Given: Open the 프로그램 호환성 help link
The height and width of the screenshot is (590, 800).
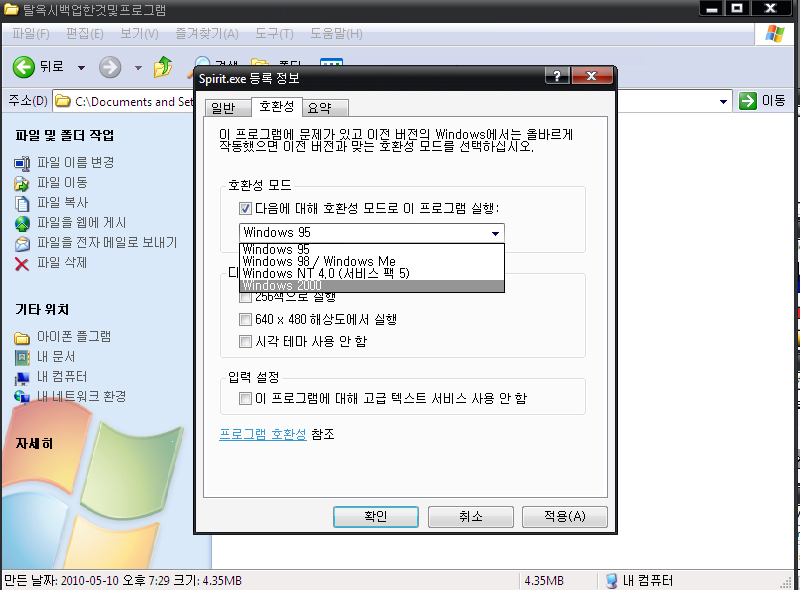Looking at the screenshot, I should point(262,435).
